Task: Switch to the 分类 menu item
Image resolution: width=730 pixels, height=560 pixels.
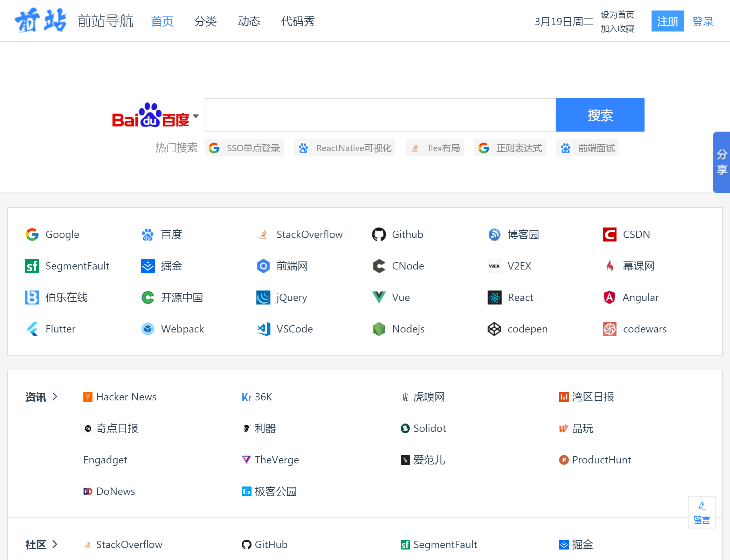Action: point(206,21)
